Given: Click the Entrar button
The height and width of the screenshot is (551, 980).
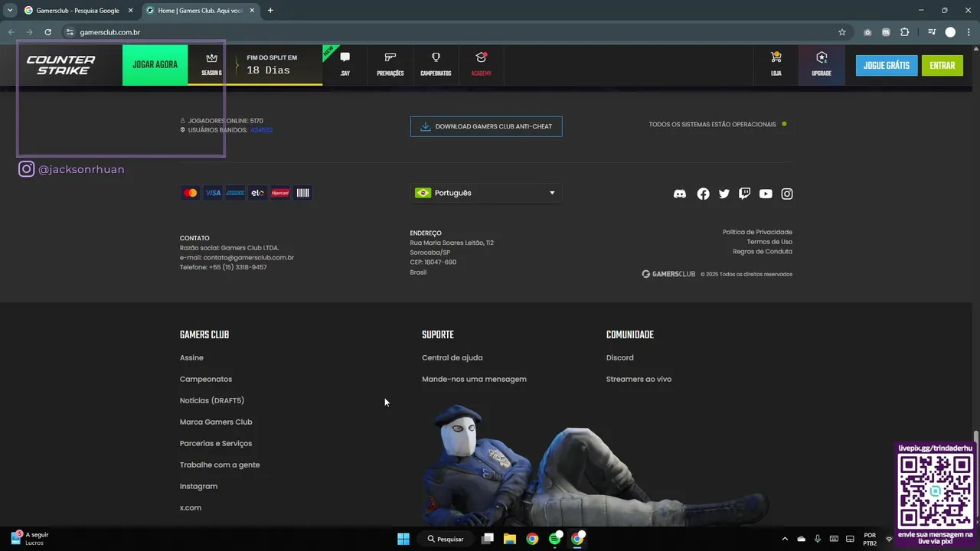Looking at the screenshot, I should coord(942,65).
